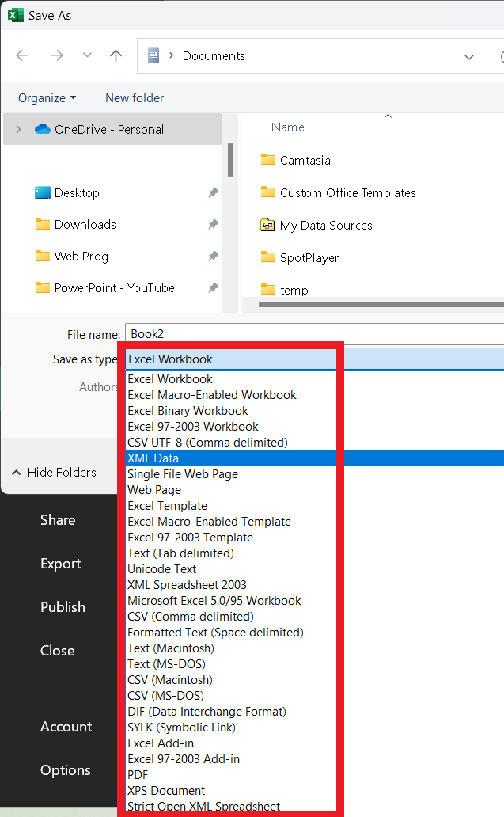Select the SpotPlayer folder

point(309,257)
